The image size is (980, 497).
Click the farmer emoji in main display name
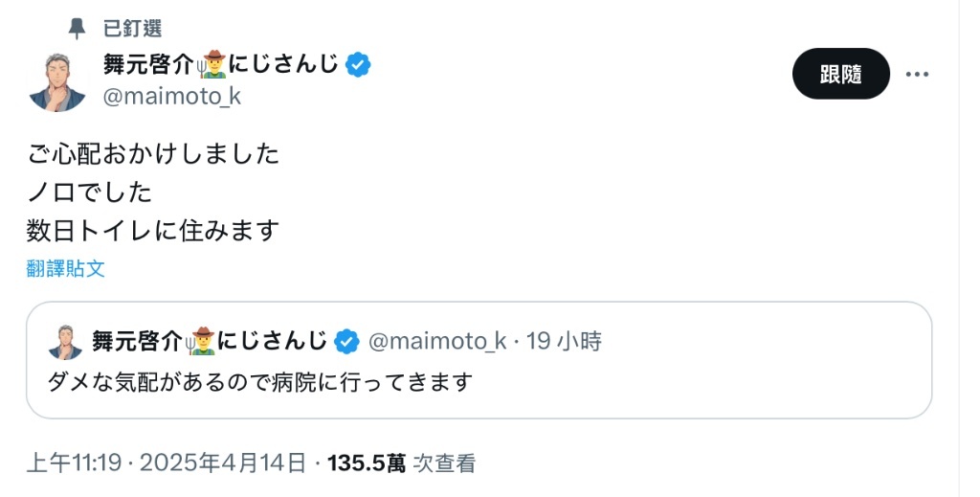(212, 64)
